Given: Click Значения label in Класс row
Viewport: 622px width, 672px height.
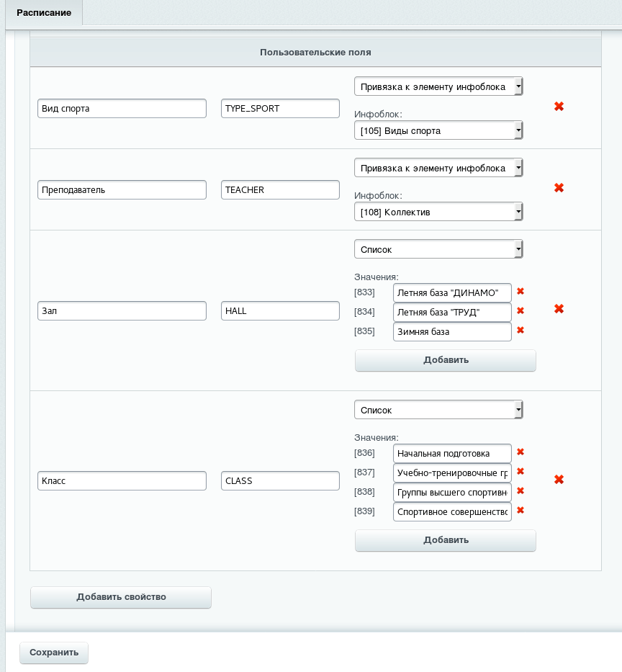Looking at the screenshot, I should tap(376, 438).
